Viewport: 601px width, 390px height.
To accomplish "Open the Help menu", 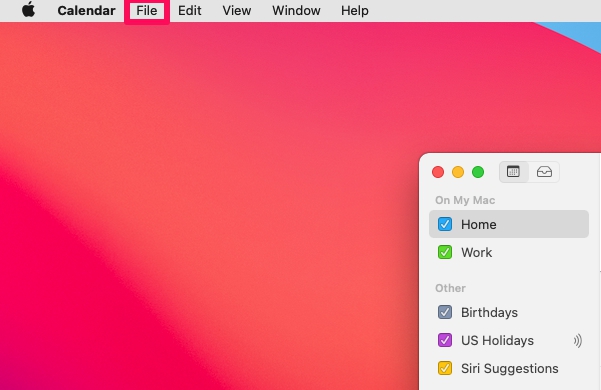I will pyautogui.click(x=355, y=10).
